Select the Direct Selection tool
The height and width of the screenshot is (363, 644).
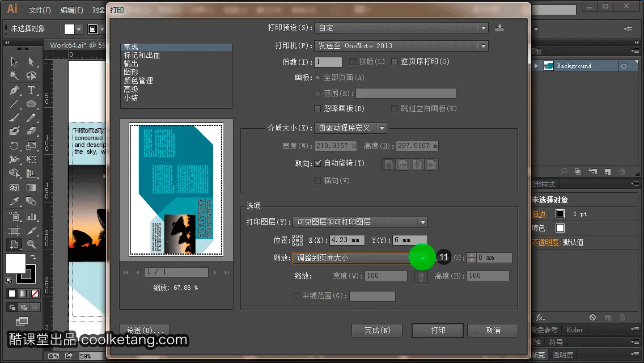(x=31, y=62)
